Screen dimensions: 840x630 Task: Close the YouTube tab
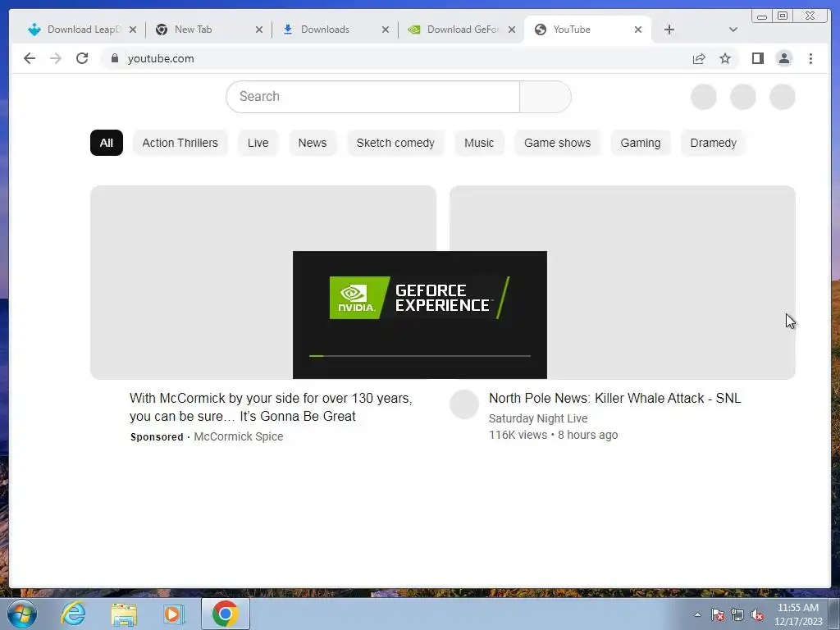(638, 30)
